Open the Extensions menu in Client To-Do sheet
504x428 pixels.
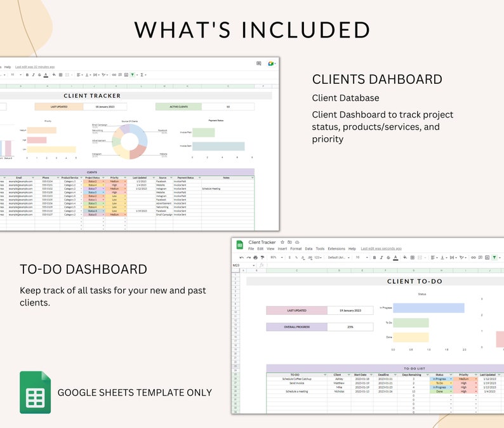point(336,249)
